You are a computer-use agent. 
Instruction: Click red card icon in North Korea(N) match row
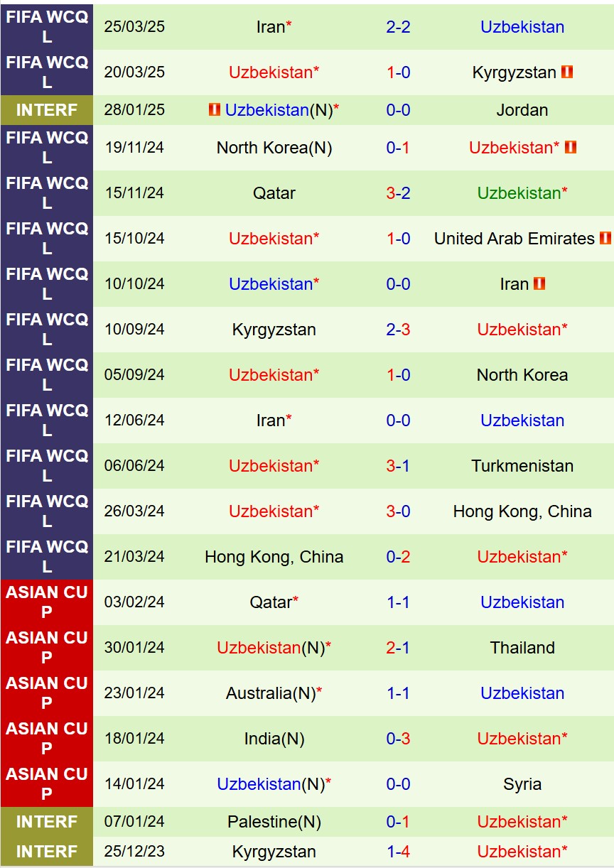570,147
